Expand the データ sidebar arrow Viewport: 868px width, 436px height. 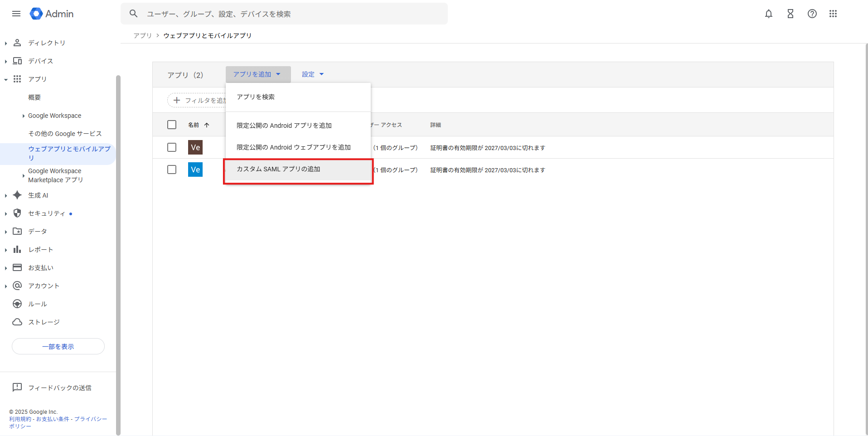(x=6, y=232)
